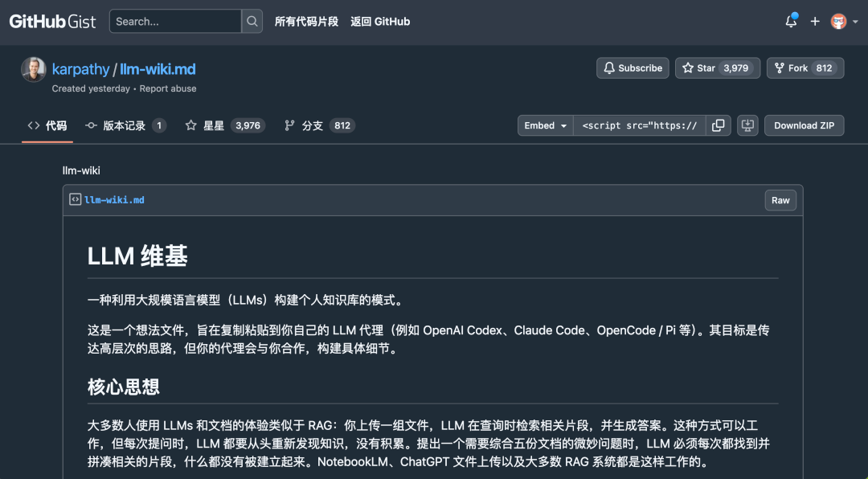Open the Embed dropdown

(x=546, y=125)
